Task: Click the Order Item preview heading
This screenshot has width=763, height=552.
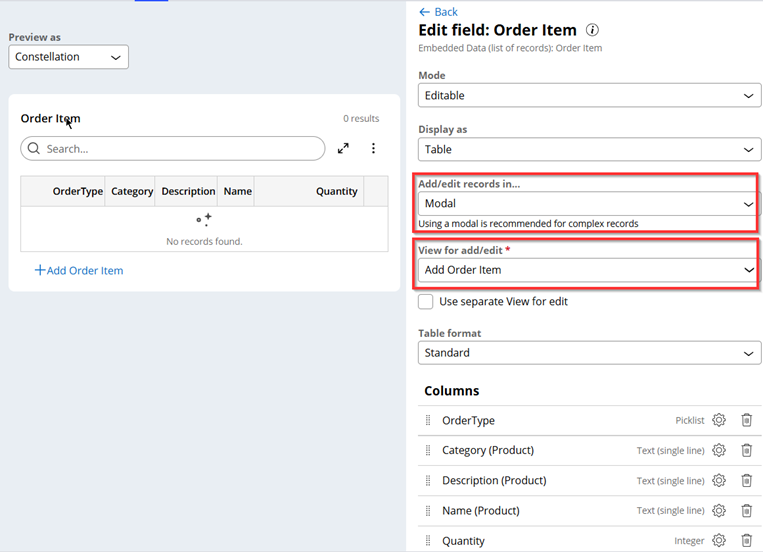Action: (x=50, y=118)
